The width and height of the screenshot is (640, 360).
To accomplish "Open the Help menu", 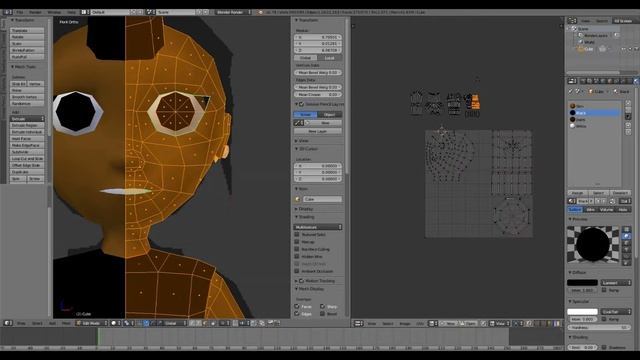I will pyautogui.click(x=71, y=12).
